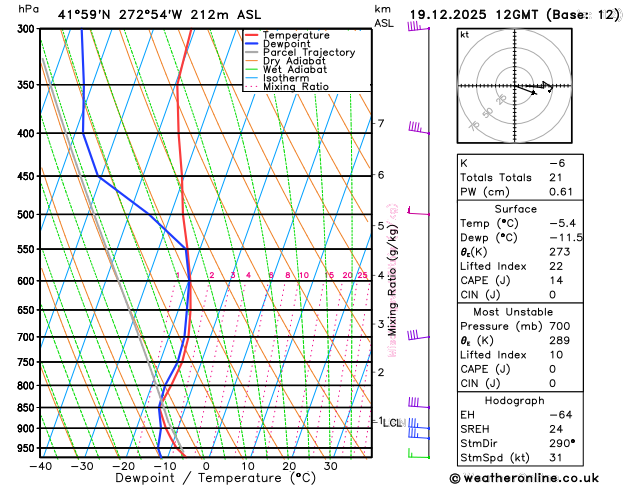Click the kt label in hodograph
Viewport: 629px width, 486px height.
click(x=465, y=35)
